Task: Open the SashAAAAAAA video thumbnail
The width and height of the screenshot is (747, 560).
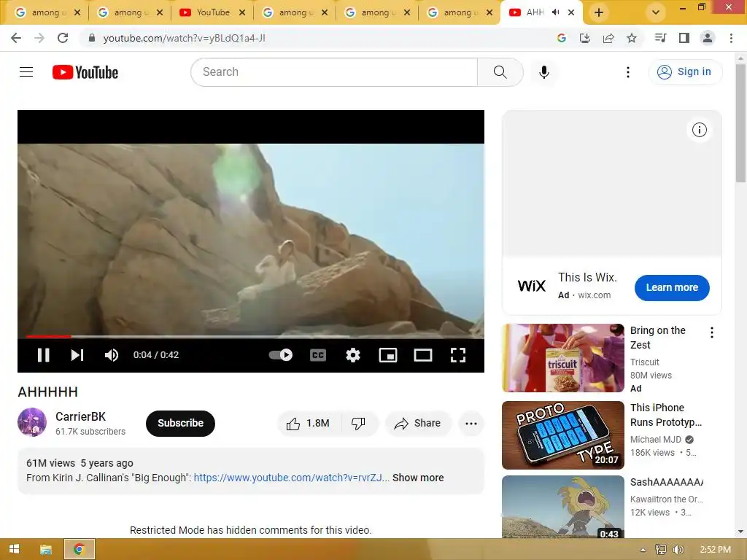Action: (x=563, y=507)
